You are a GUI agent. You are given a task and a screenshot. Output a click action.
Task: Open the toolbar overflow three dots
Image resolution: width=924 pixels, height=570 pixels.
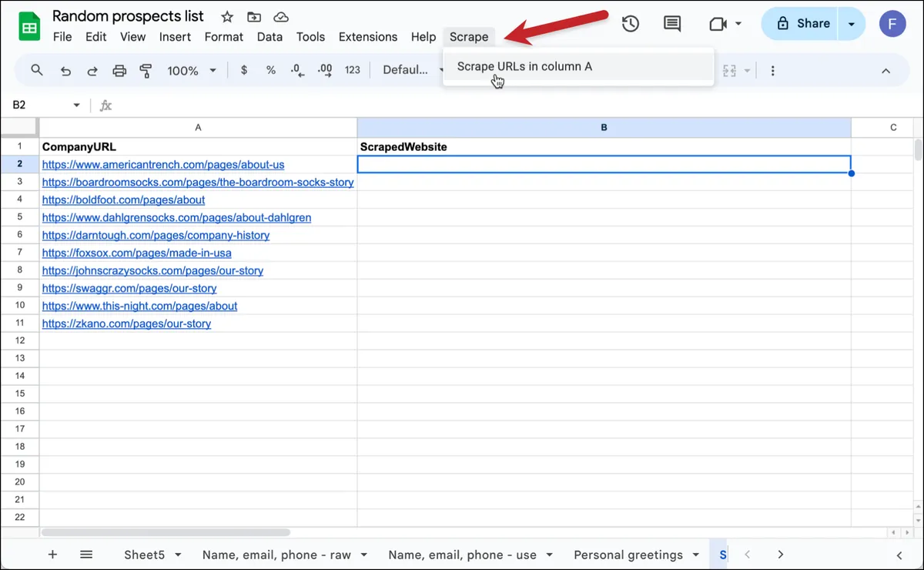click(772, 70)
